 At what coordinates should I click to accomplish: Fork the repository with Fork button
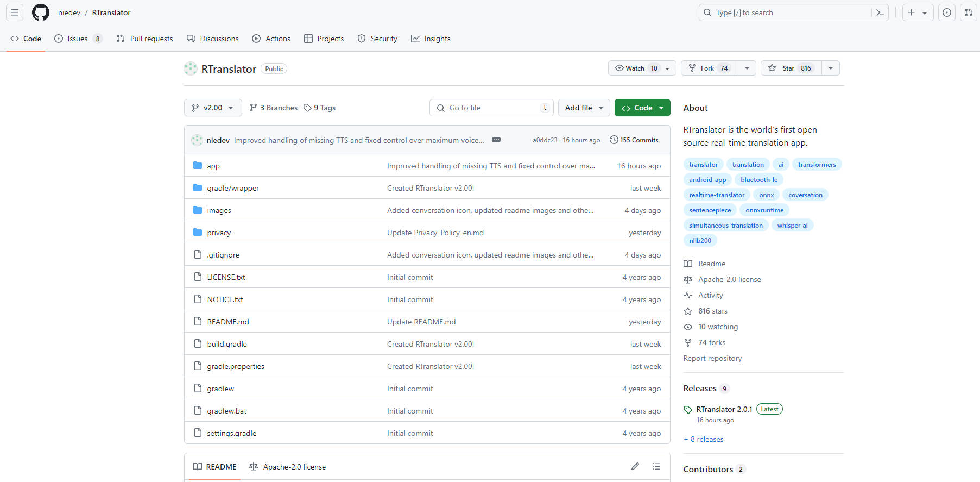(x=707, y=68)
